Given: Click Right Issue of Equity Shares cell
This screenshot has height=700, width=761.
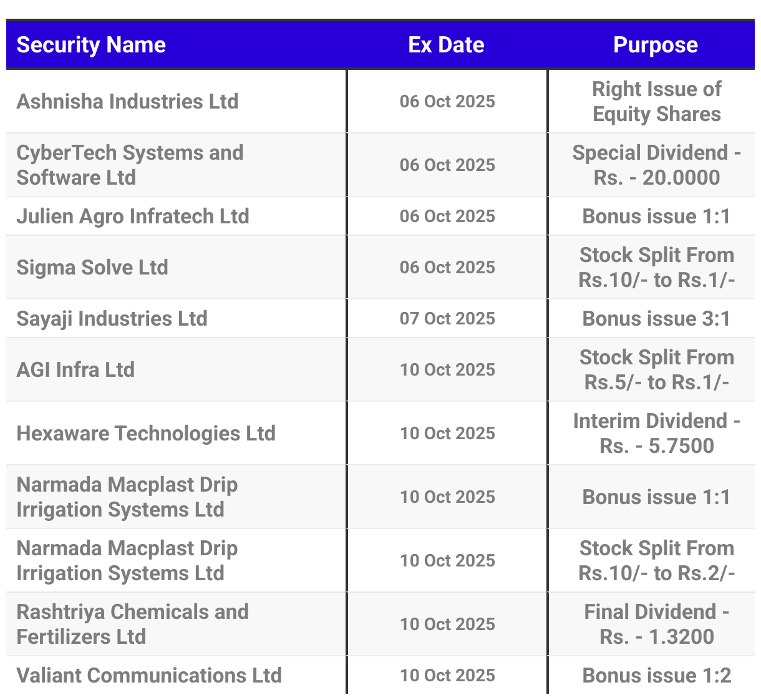Looking at the screenshot, I should [x=657, y=101].
